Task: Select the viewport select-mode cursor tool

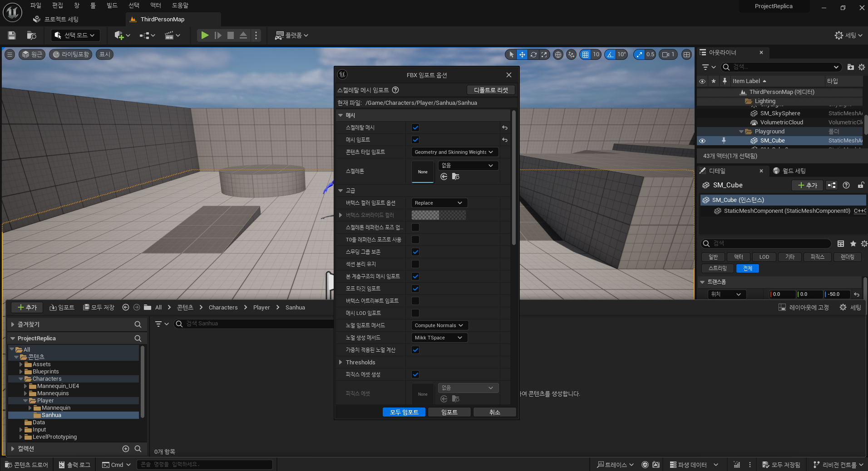Action: click(x=512, y=54)
